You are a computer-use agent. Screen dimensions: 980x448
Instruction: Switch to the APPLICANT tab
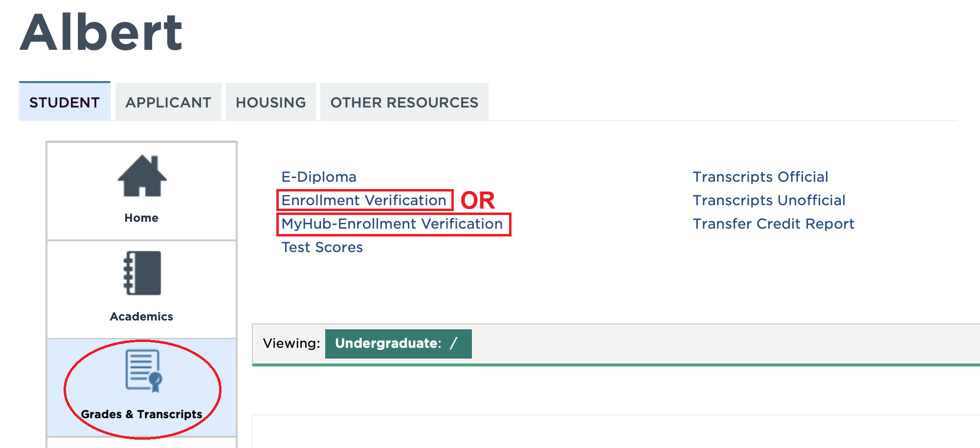168,102
